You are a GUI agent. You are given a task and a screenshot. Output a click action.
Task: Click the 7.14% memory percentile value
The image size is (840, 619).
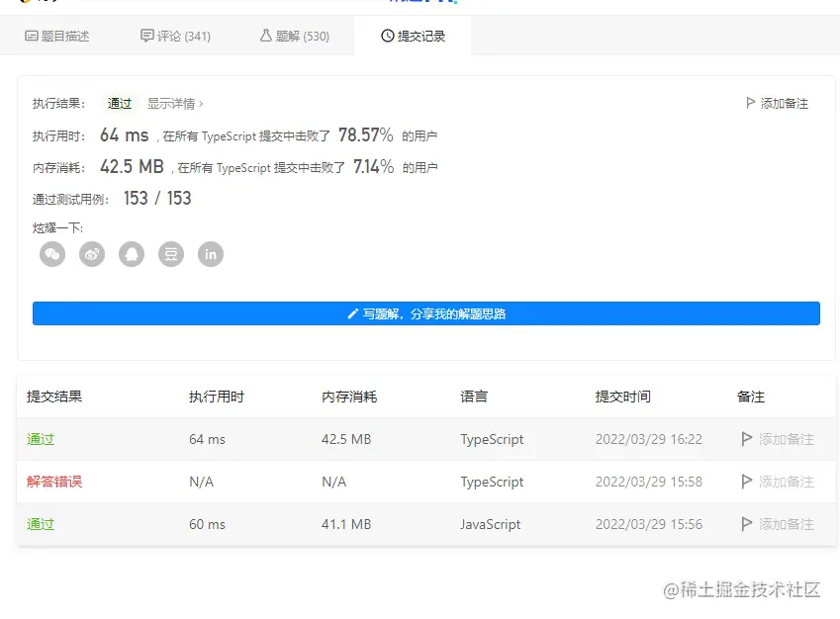click(x=373, y=166)
